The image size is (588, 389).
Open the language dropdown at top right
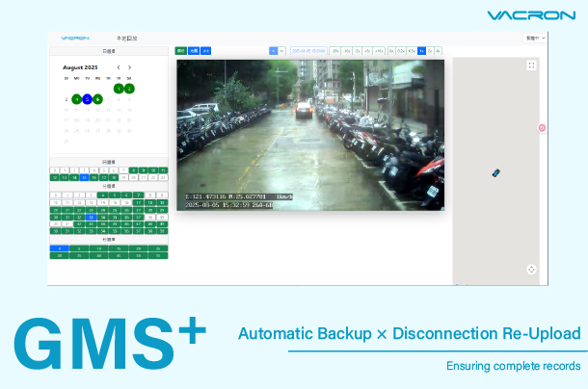(535, 39)
